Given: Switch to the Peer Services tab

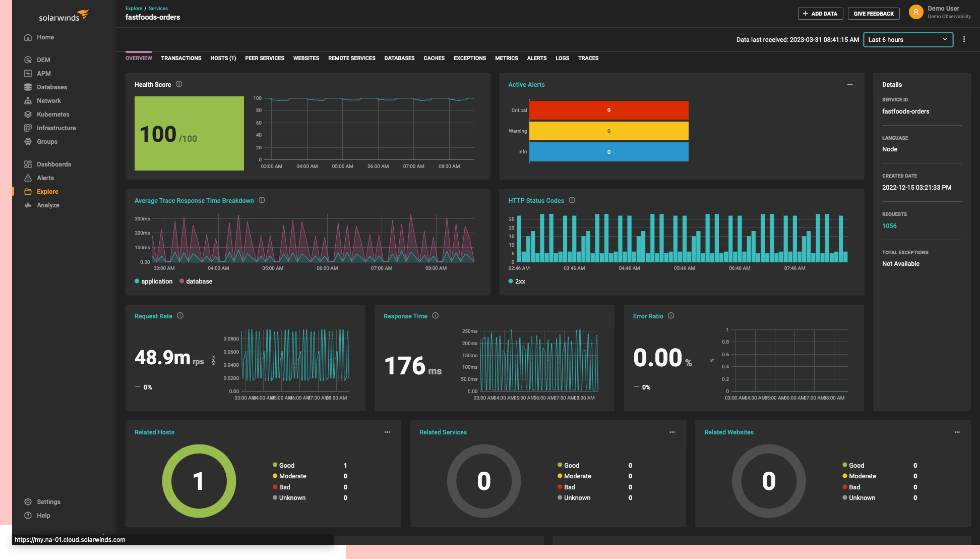Looking at the screenshot, I should pyautogui.click(x=265, y=59).
